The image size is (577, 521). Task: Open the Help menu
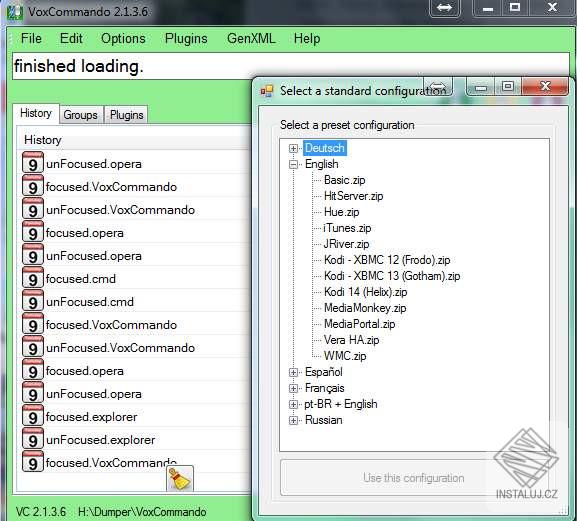307,38
